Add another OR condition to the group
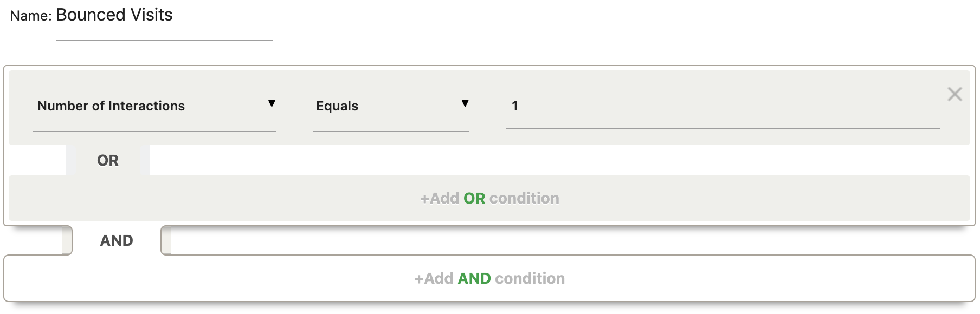980x314 pixels. pos(489,198)
